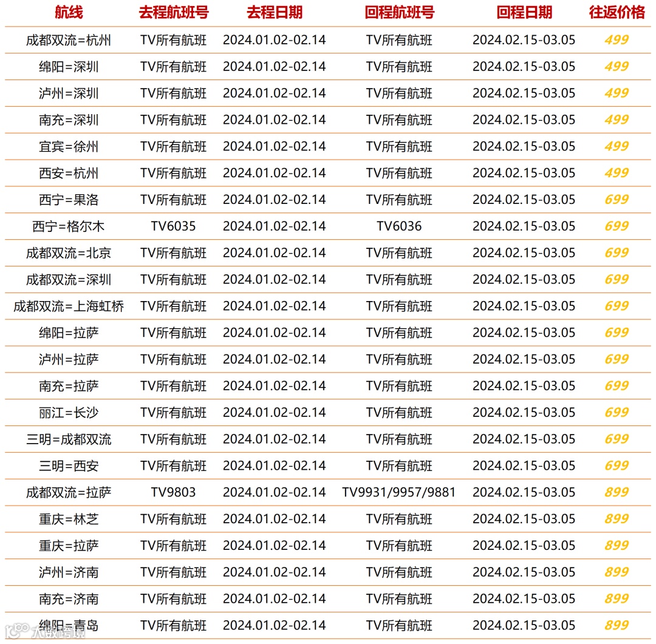Click the 回程航班号 column header
656x644 pixels.
(x=399, y=13)
